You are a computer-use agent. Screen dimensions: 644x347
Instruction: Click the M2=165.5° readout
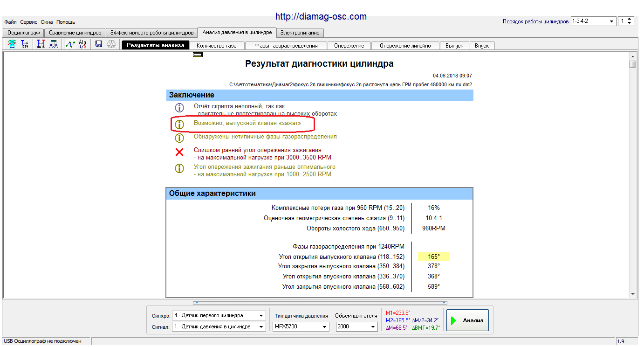pyautogui.click(x=398, y=320)
